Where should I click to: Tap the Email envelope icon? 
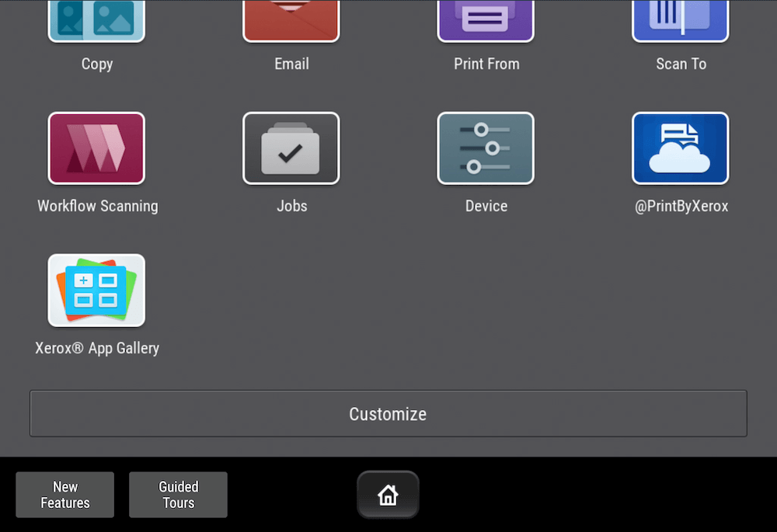(x=291, y=21)
